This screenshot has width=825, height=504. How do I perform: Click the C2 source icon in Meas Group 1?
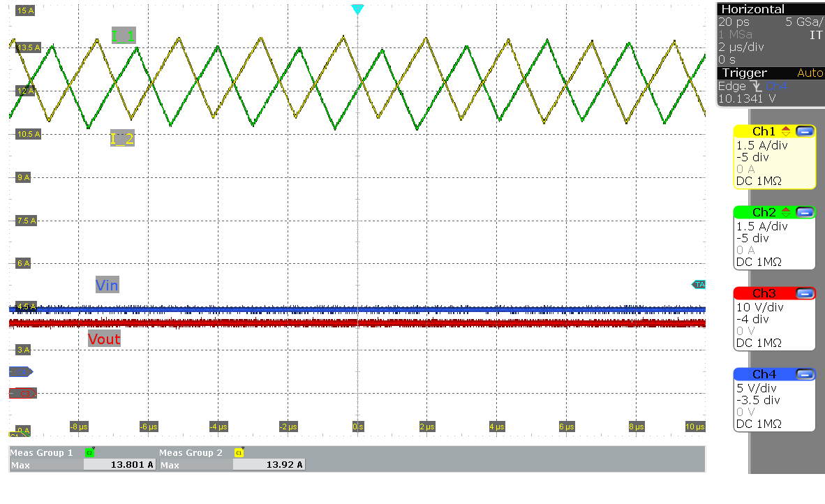point(89,452)
